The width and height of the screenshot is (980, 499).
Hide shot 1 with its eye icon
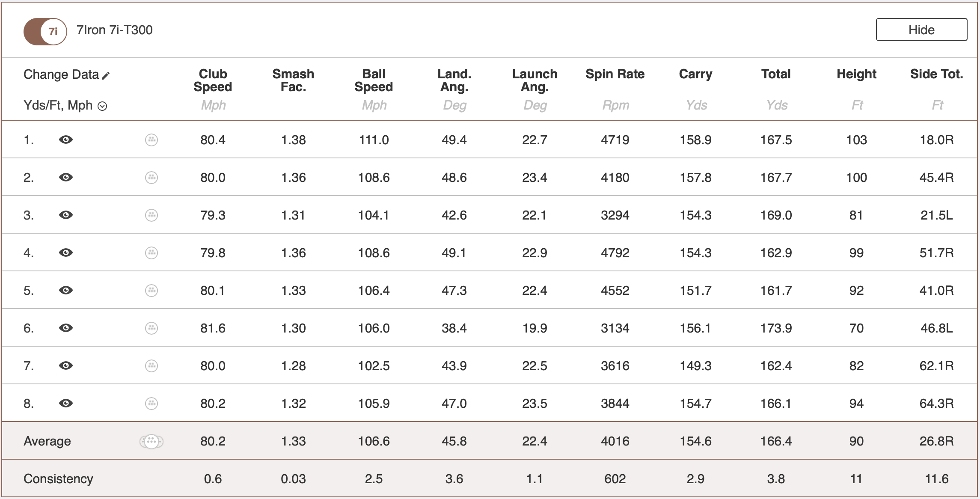tap(66, 140)
